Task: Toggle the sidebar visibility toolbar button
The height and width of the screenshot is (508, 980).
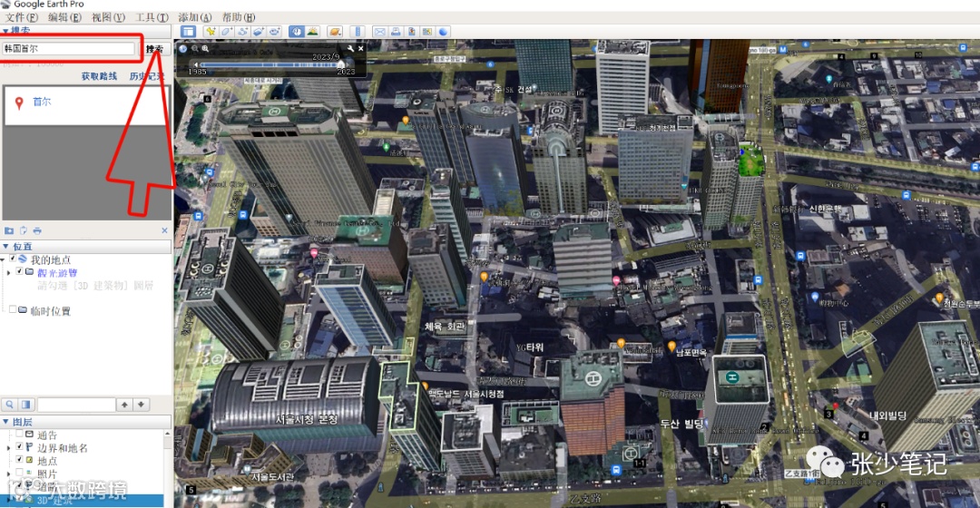Action: point(188,31)
